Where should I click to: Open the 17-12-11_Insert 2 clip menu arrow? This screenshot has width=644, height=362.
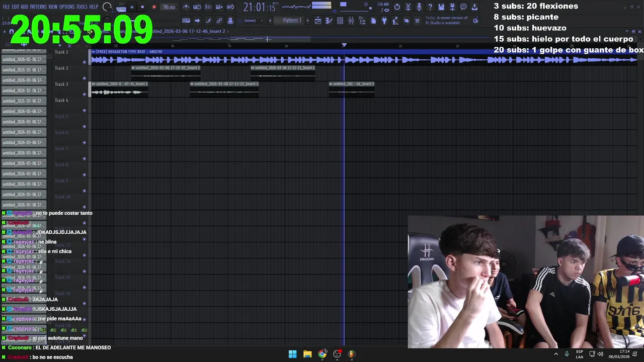point(253,68)
